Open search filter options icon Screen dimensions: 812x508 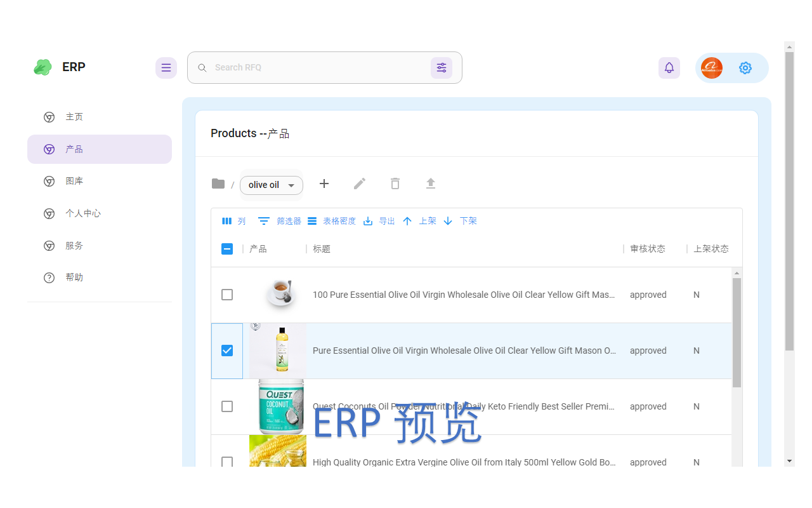coord(442,68)
